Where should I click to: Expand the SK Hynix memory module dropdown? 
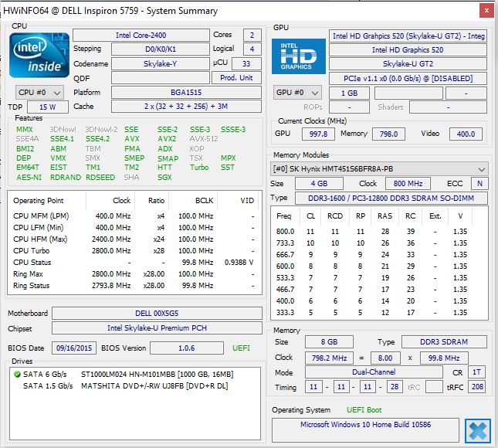(379, 169)
